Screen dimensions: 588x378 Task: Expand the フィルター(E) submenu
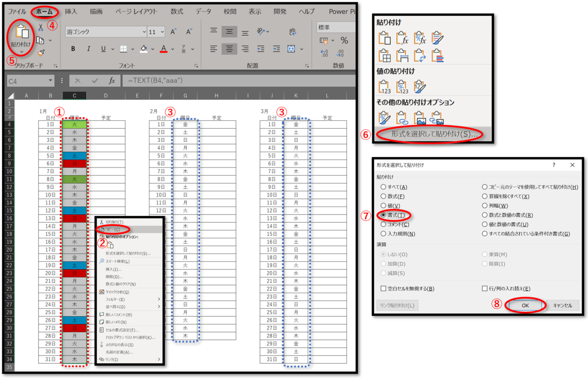[130, 299]
